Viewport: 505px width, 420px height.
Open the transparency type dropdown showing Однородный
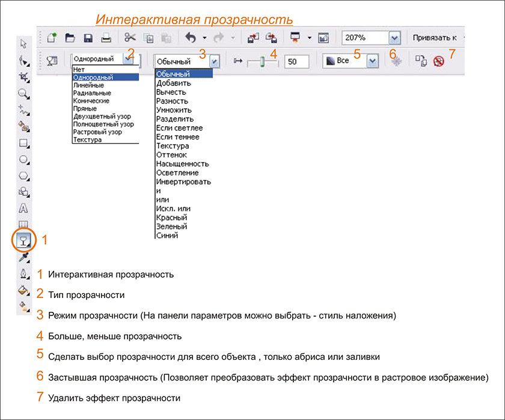pyautogui.click(x=129, y=59)
